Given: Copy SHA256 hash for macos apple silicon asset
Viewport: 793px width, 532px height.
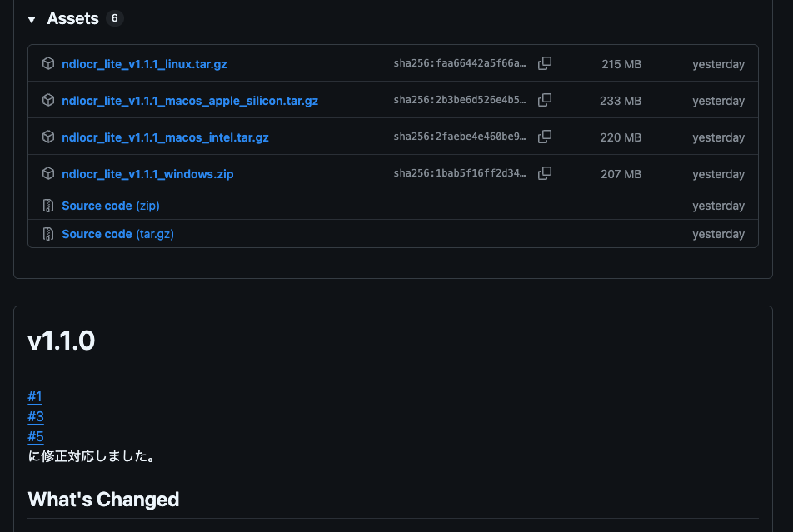Looking at the screenshot, I should [x=545, y=100].
